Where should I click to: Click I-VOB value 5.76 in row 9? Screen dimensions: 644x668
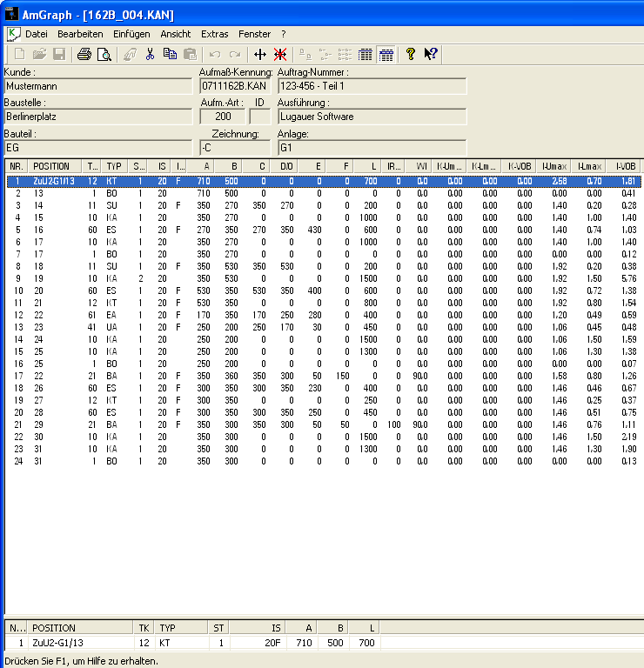click(x=629, y=278)
